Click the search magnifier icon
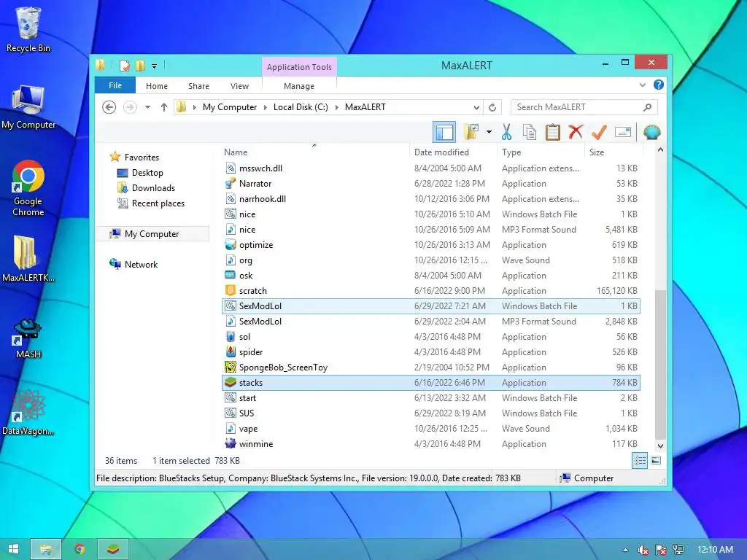 click(647, 107)
